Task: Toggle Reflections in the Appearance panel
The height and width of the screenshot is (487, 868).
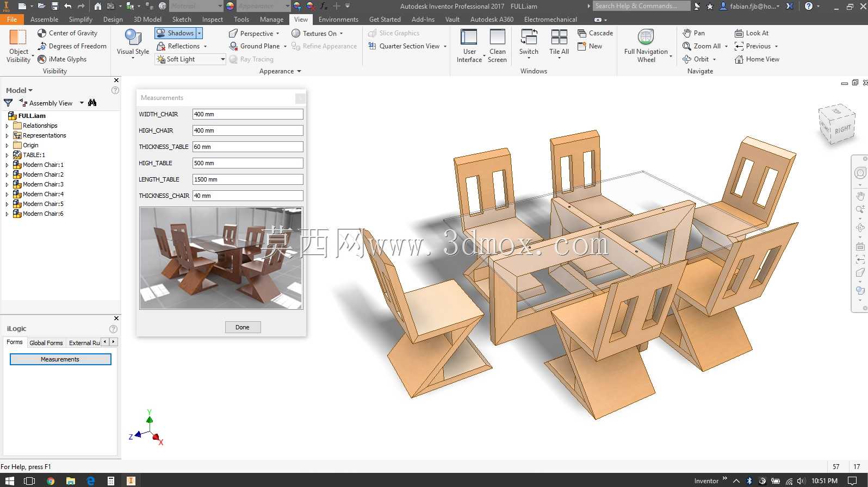Action: point(178,46)
